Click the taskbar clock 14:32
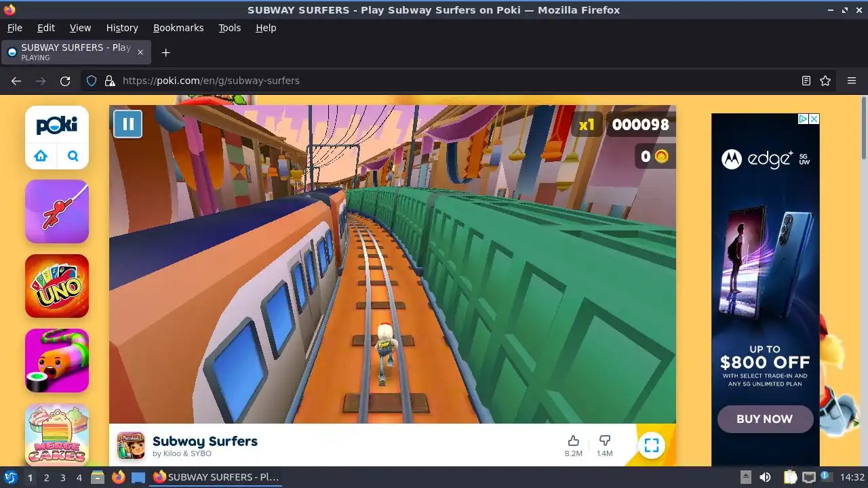The image size is (868, 488). (x=852, y=477)
